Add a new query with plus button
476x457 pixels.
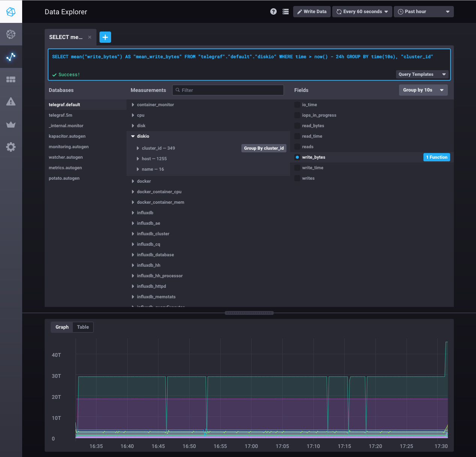coord(105,37)
